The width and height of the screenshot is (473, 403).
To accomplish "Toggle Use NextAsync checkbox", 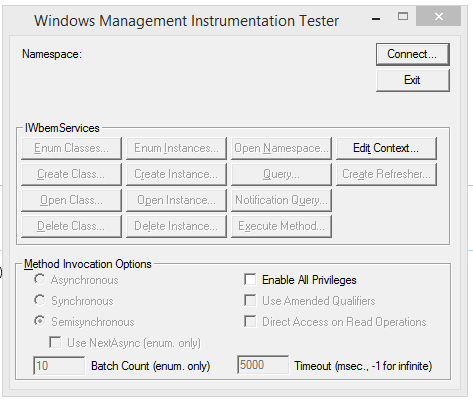I will click(55, 343).
